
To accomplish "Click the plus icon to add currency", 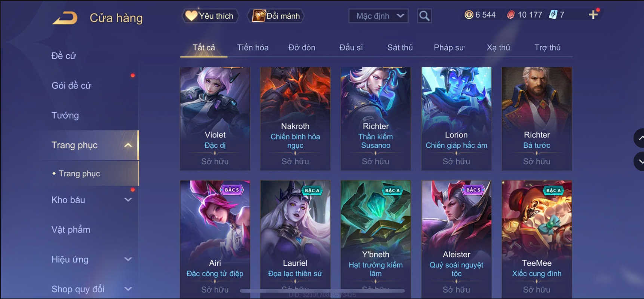I will pos(593,15).
